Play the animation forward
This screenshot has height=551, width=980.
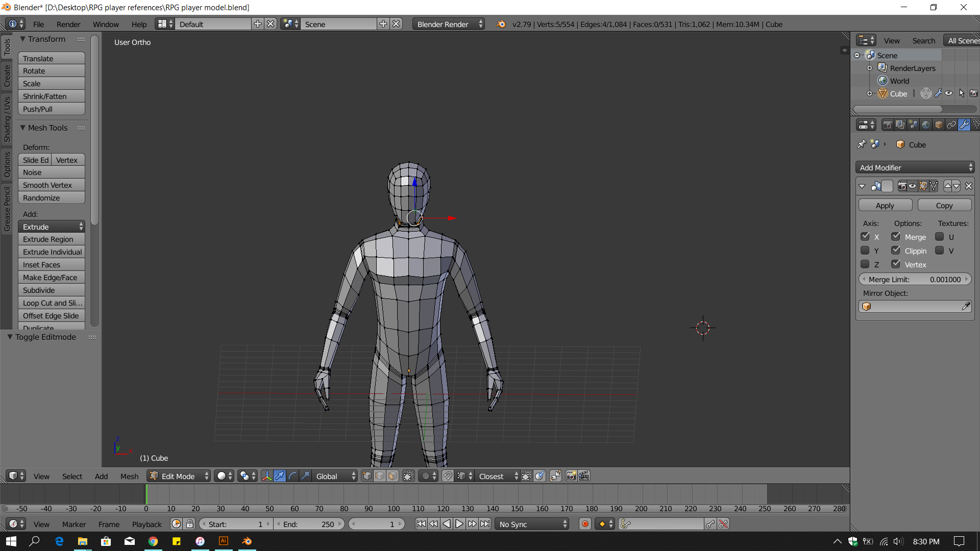point(459,524)
